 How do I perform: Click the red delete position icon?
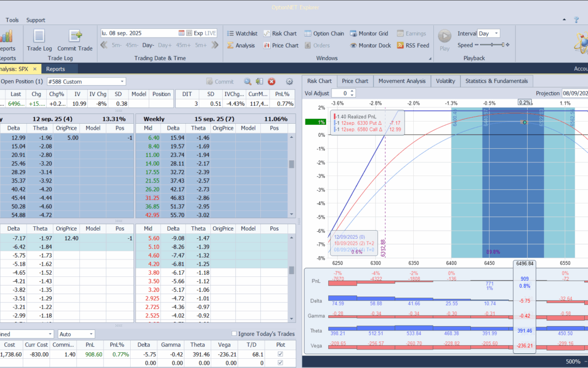[272, 81]
